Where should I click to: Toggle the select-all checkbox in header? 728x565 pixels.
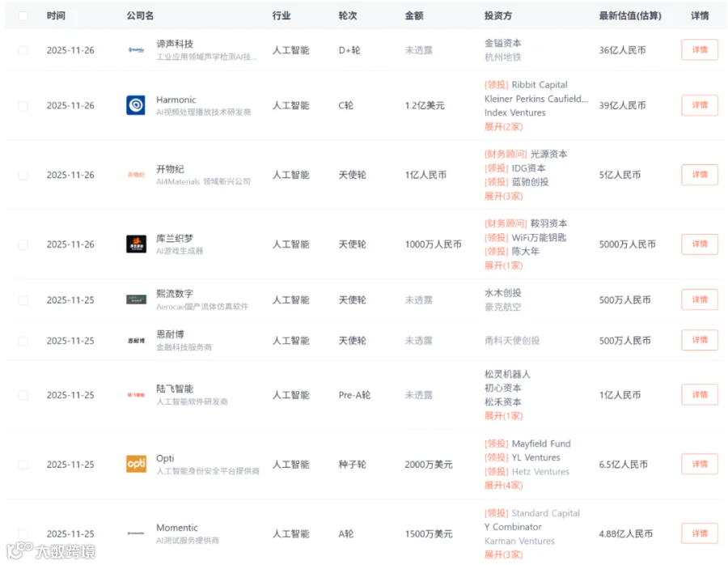[x=23, y=16]
